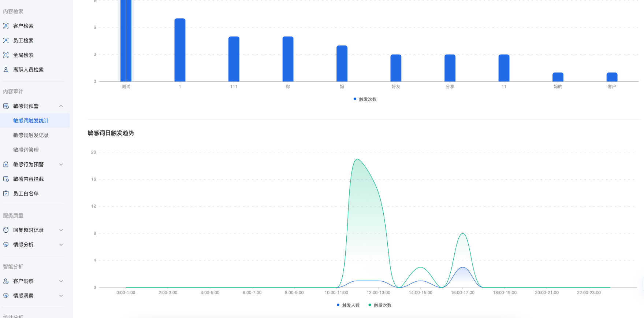Click the 敏感词日触发趋势 heading
This screenshot has height=318, width=644.
[x=111, y=133]
